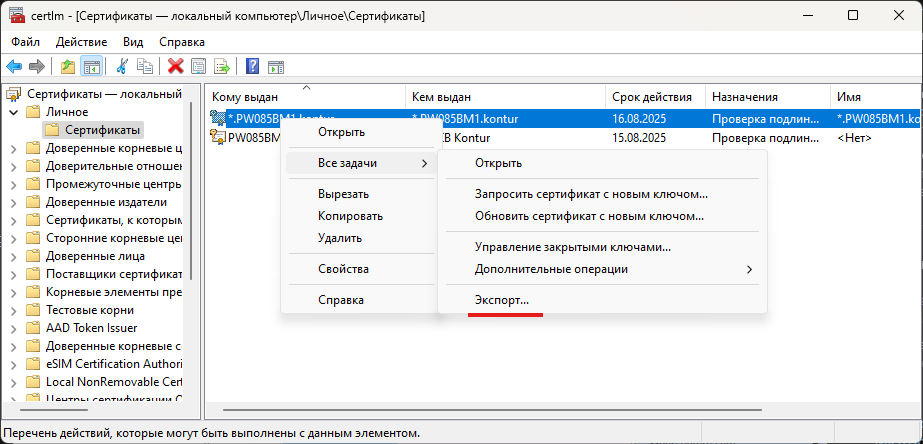Click the Back arrow toolbar icon
Screen dimensions: 923x444
pos(14,66)
